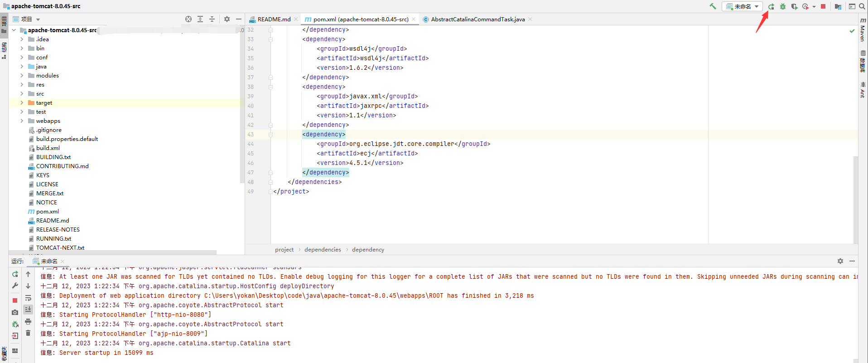
Task: Click 'dependencies' in the editor breadcrumb
Action: 323,250
